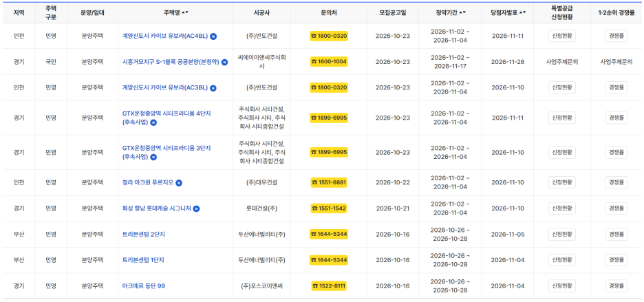The width and height of the screenshot is (644, 302).
Task: Sort by 당첨자발표 column arrows
Action: click(x=522, y=13)
